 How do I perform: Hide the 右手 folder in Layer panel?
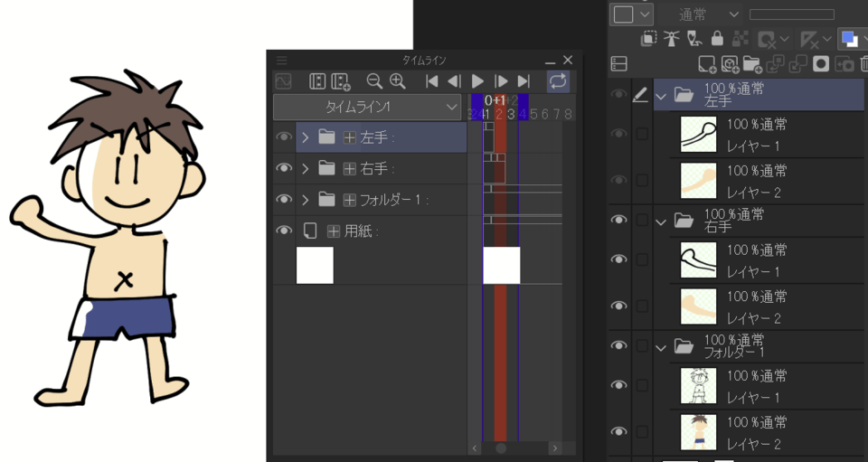[x=618, y=220]
